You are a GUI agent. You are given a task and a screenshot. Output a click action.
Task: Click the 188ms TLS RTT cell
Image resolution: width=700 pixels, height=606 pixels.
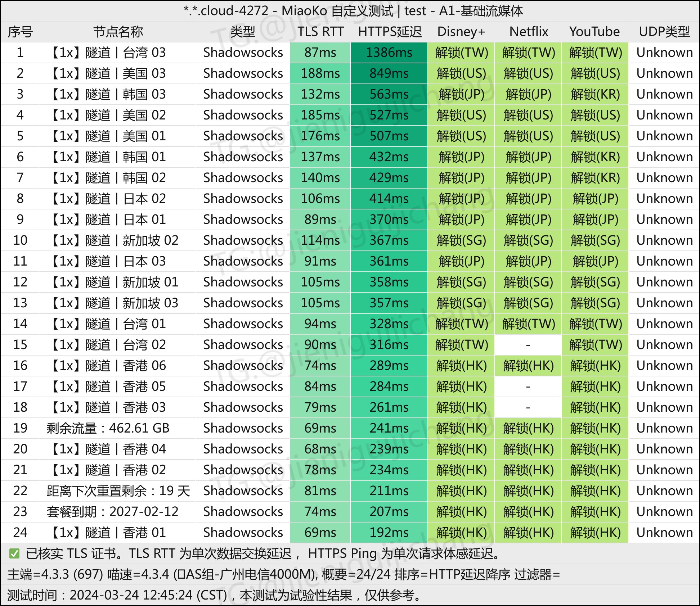pos(320,73)
